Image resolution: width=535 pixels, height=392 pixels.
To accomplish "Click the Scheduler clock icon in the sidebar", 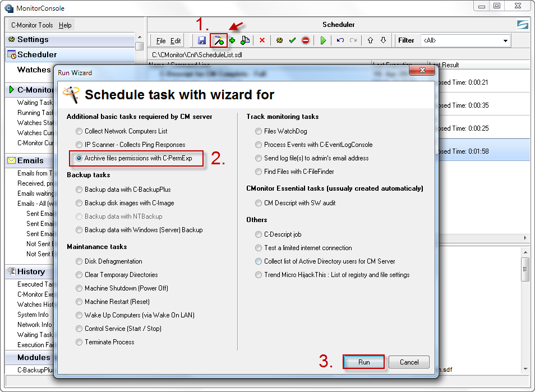I will [x=12, y=54].
